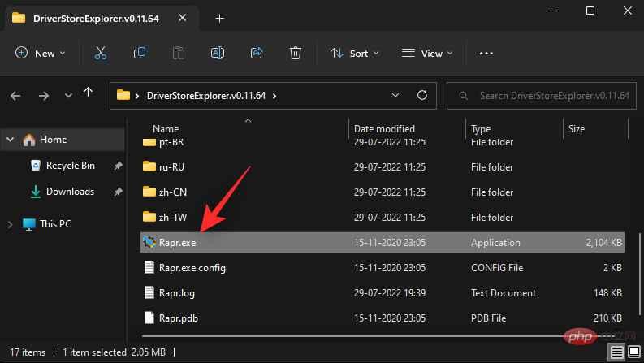This screenshot has height=363, width=644.
Task: Minimize the File Explorer window
Action: pyautogui.click(x=554, y=11)
